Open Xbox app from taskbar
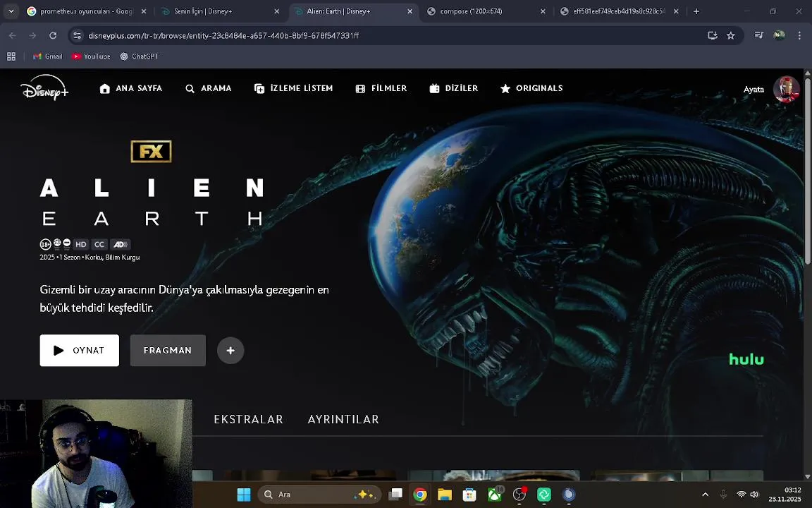This screenshot has width=812, height=508. [495, 495]
